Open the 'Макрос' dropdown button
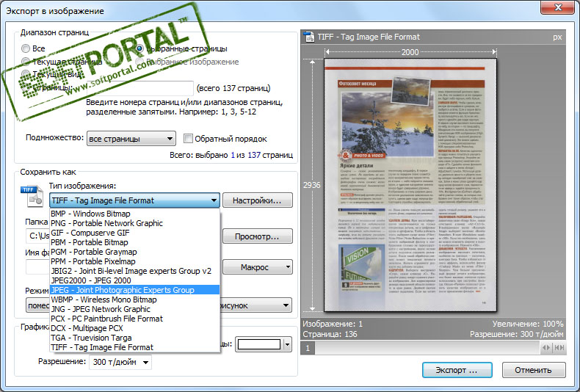580x392 pixels. click(x=258, y=267)
